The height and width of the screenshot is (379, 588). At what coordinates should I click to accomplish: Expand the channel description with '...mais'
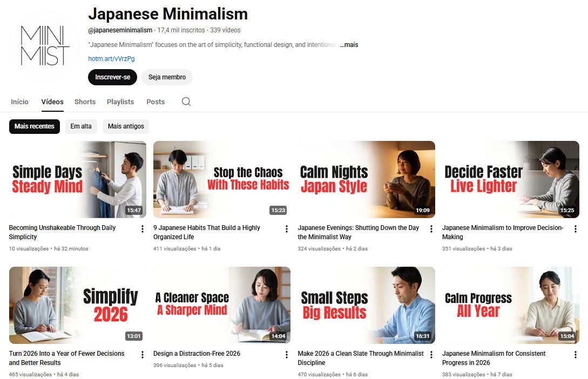349,45
